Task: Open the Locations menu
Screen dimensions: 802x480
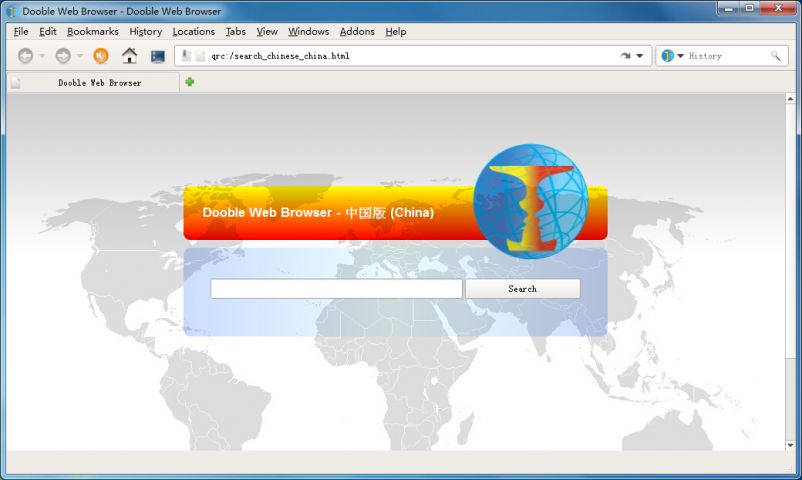Action: click(193, 31)
